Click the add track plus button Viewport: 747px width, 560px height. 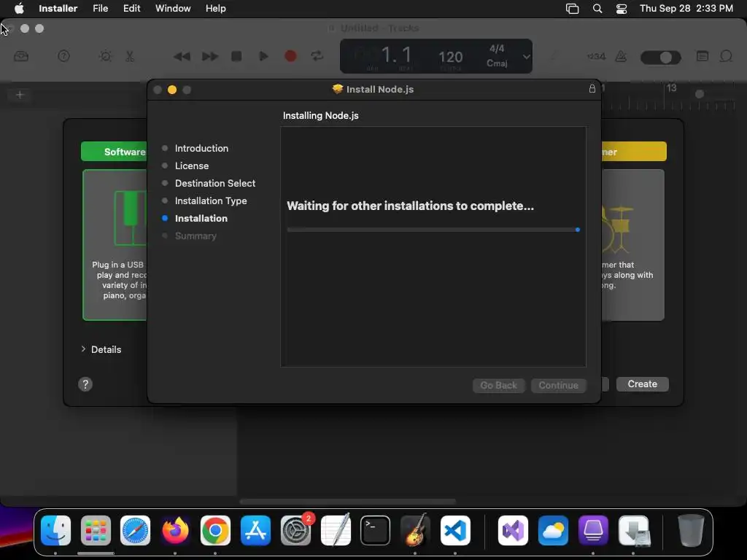click(20, 95)
